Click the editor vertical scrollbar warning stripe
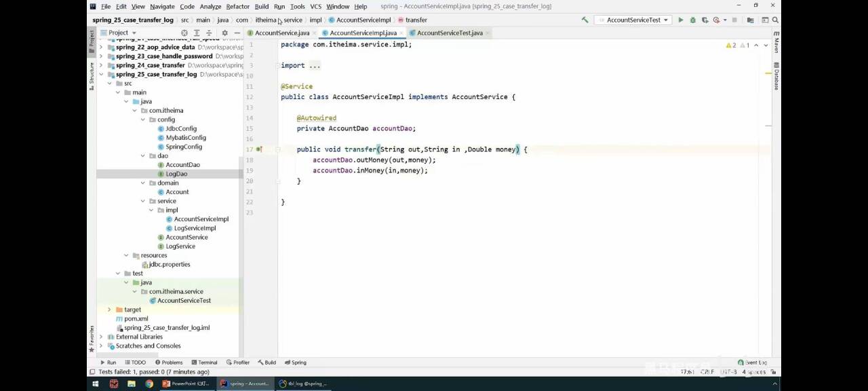This screenshot has width=868, height=391. tap(768, 73)
